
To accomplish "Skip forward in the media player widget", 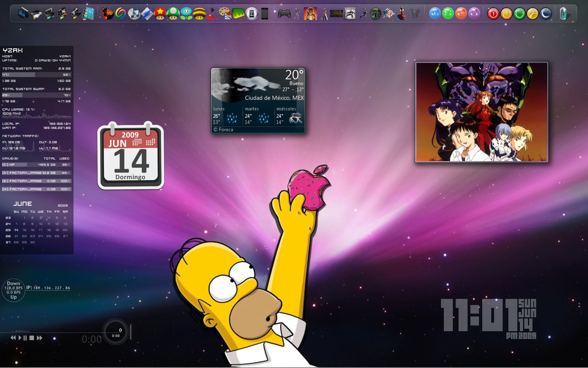I will [x=40, y=338].
